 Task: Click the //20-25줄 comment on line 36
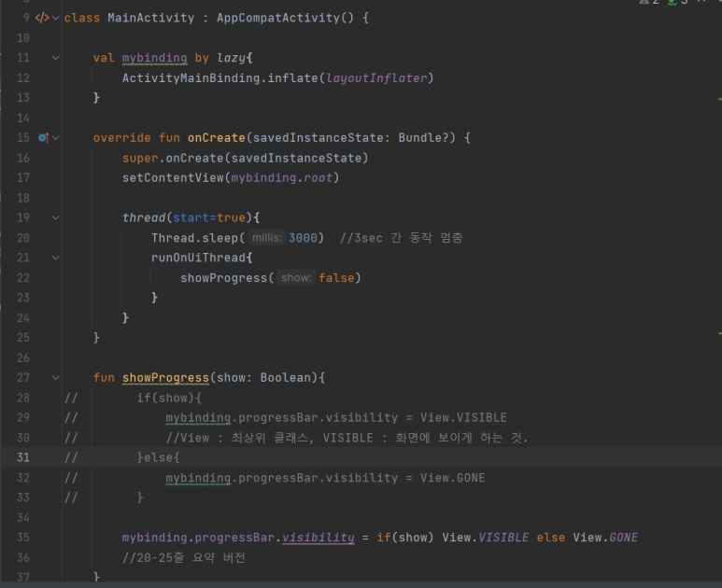(183, 558)
